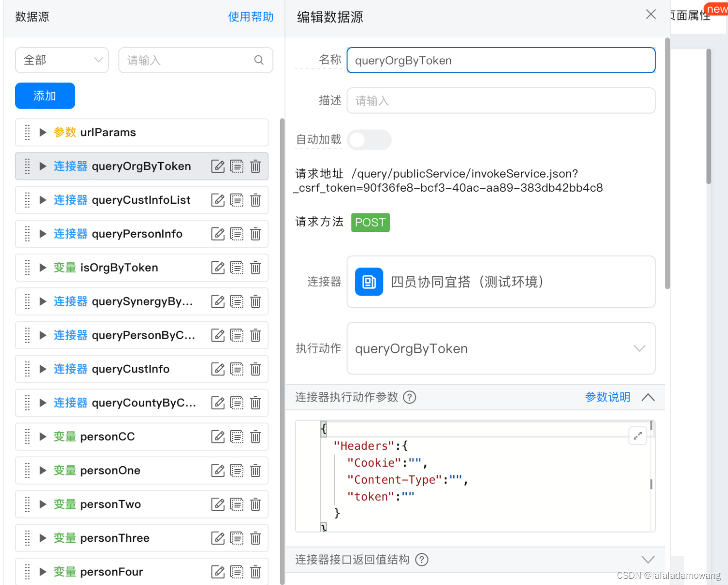This screenshot has height=585, width=728.
Task: Copy the queryPersonInfo connector
Action: point(237,234)
